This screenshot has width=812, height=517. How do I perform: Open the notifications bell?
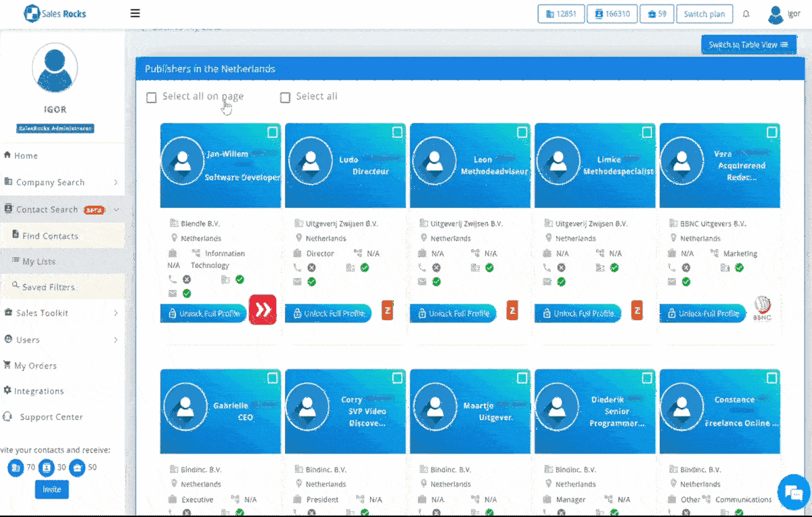pyautogui.click(x=746, y=14)
